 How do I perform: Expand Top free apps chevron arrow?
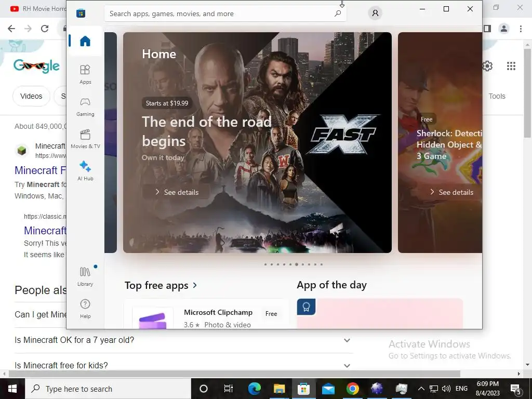pos(195,285)
